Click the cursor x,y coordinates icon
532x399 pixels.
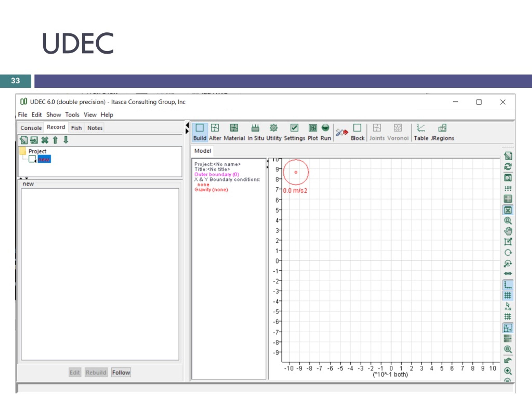pyautogui.click(x=508, y=306)
